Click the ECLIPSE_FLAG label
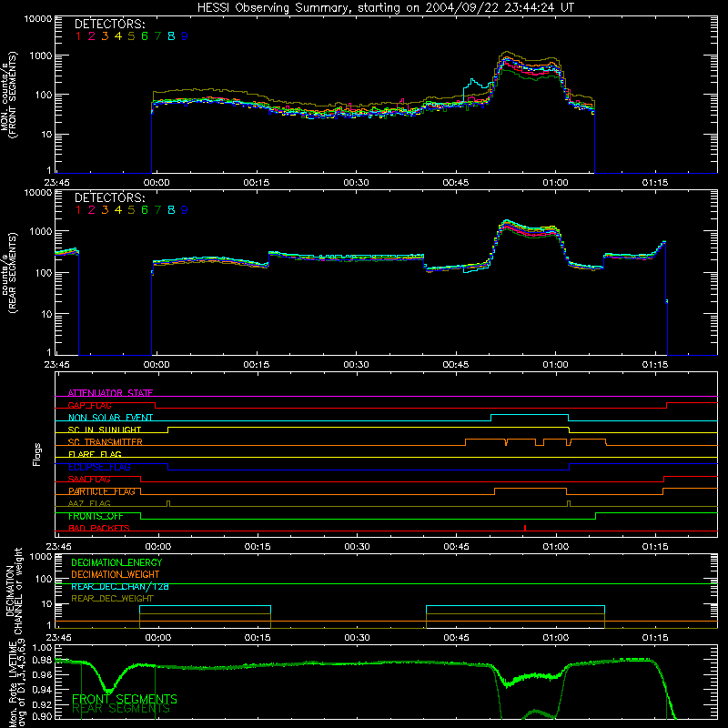728x728 pixels. coord(99,467)
